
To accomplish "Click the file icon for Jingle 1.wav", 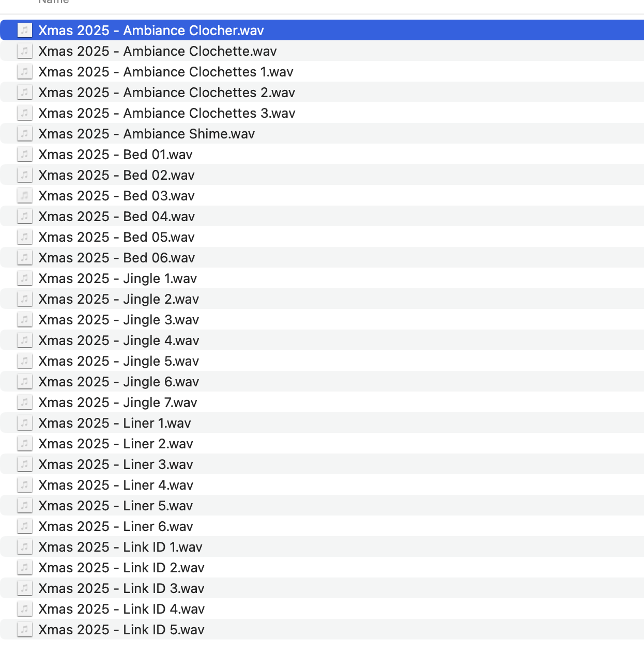I will click(x=24, y=278).
